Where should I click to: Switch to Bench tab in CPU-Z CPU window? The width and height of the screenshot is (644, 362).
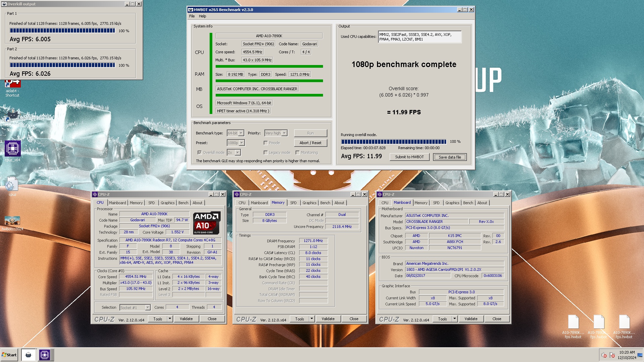coord(183,203)
